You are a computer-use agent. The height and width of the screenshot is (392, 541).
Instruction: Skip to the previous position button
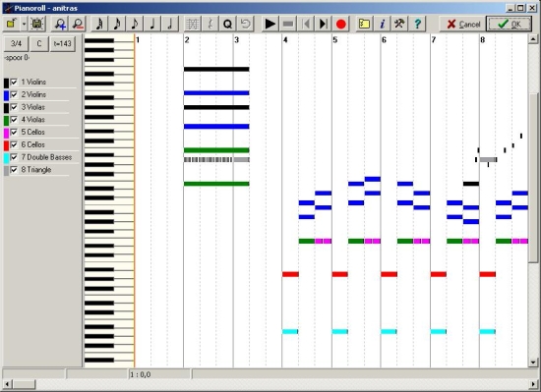click(305, 24)
